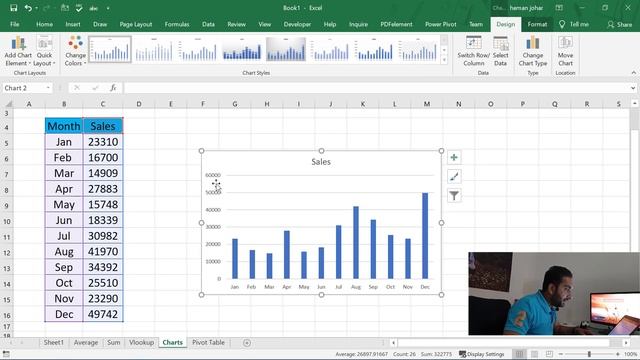Open Customize Quick Access Toolbar dropdown
640x360 pixels.
pos(108,8)
